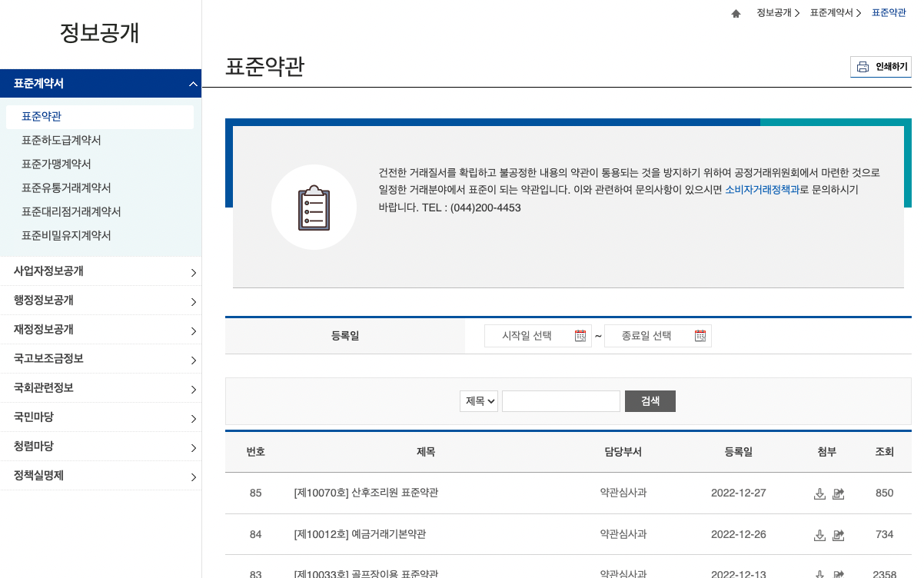The height and width of the screenshot is (578, 924).
Task: Expand the 국민마당 sidebar section
Action: coord(101,417)
